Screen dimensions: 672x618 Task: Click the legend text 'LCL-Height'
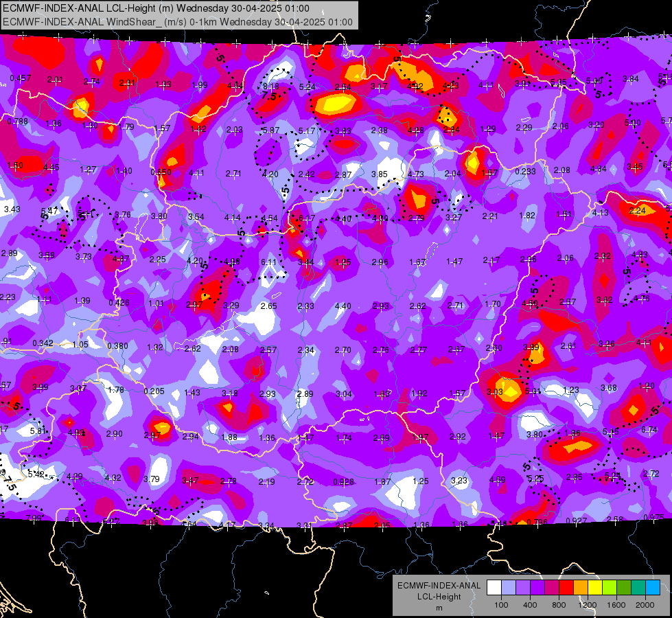(x=439, y=597)
